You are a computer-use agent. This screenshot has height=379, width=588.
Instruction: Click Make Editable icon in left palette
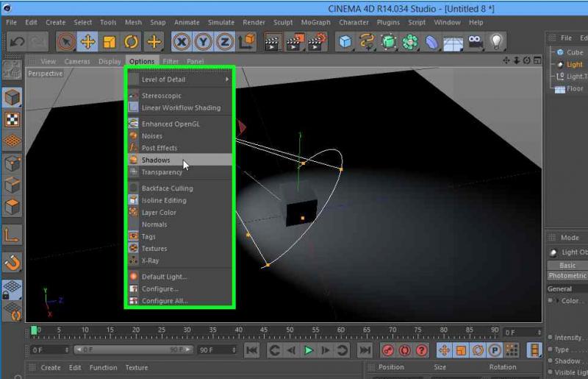point(12,70)
